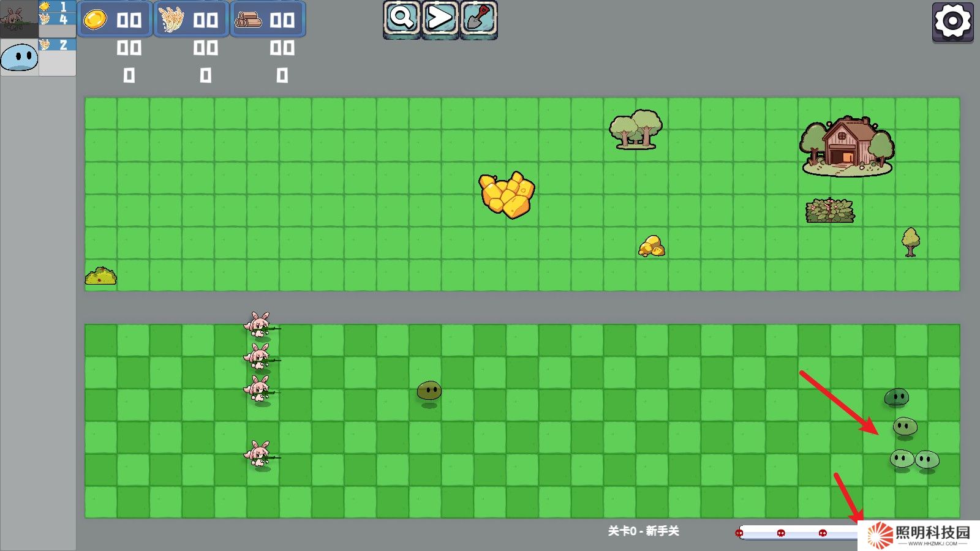
Task: Select the topmost rabbit gunner unit
Action: pos(259,325)
